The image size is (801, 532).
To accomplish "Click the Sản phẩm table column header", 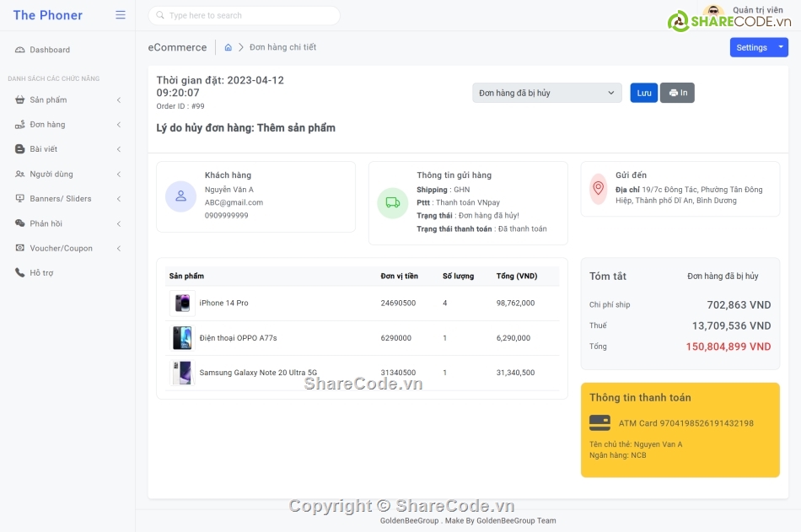I will tap(186, 276).
